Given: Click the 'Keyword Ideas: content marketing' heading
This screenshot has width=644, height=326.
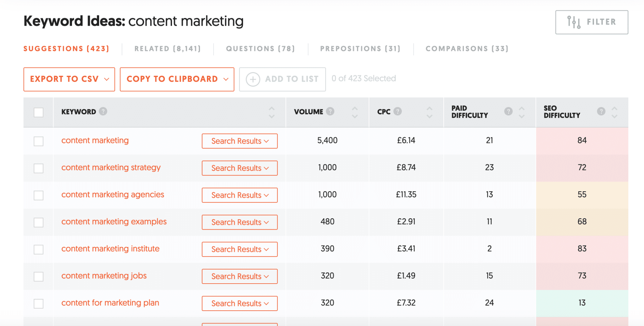Looking at the screenshot, I should tap(134, 21).
